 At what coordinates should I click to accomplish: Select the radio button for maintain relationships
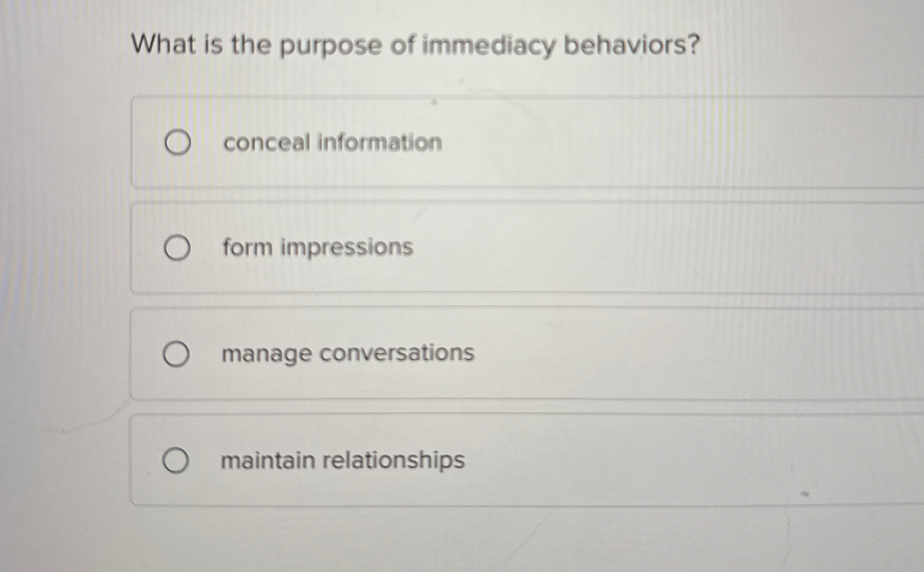[176, 460]
